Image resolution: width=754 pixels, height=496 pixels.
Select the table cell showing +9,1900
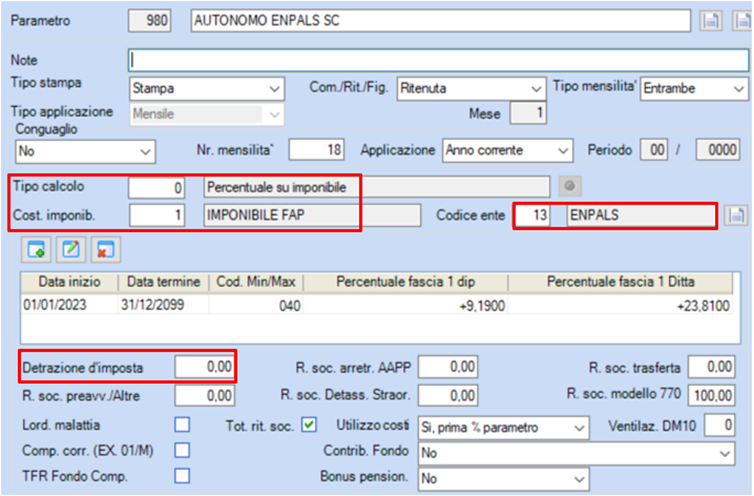click(405, 305)
